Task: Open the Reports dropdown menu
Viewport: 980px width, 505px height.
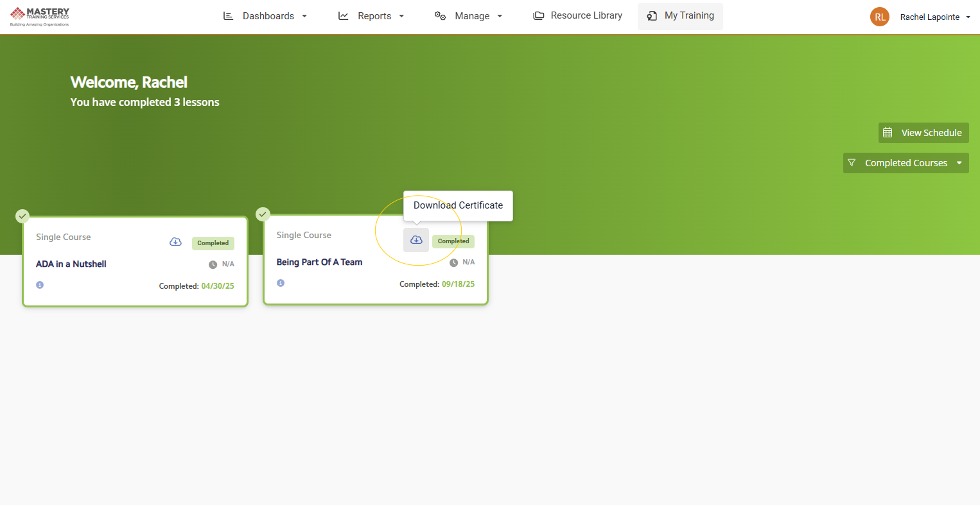Action: pos(371,16)
